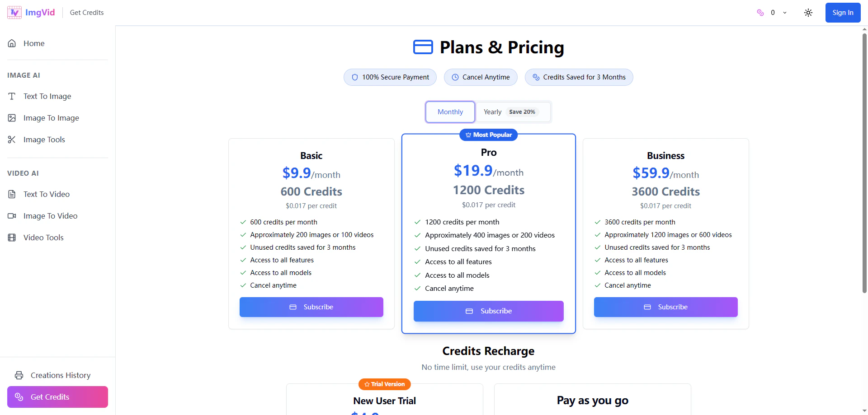This screenshot has height=415, width=868.
Task: Open Text To Video page
Action: [46, 194]
